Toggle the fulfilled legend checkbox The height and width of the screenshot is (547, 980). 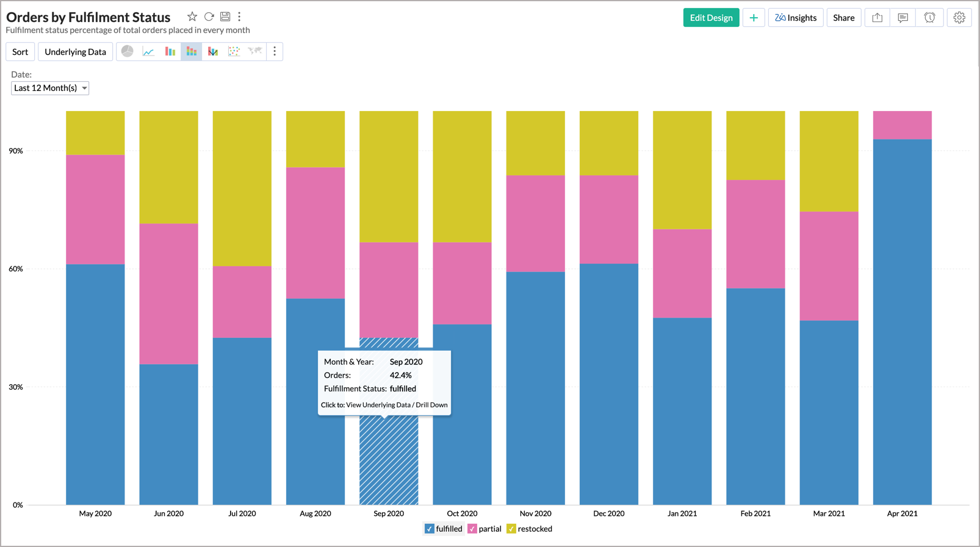429,529
